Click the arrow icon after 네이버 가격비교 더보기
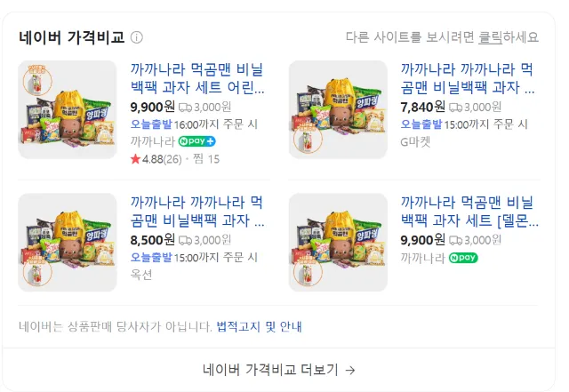 [x=350, y=370]
